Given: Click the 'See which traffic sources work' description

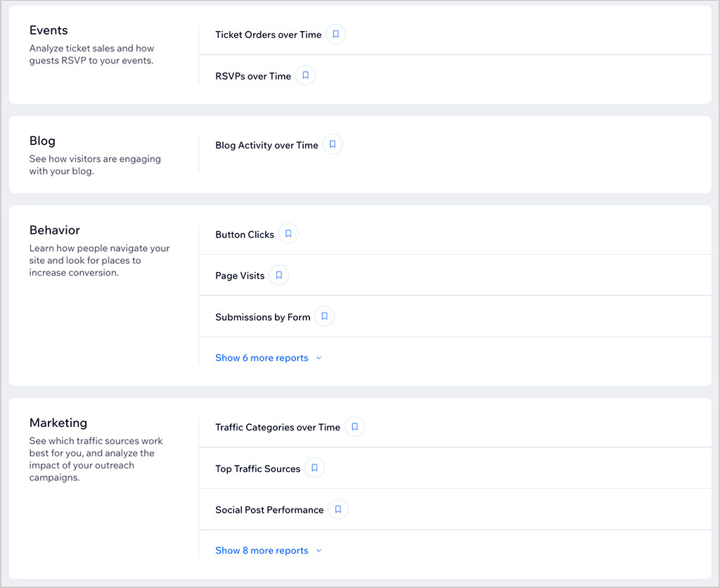Looking at the screenshot, I should point(96,459).
